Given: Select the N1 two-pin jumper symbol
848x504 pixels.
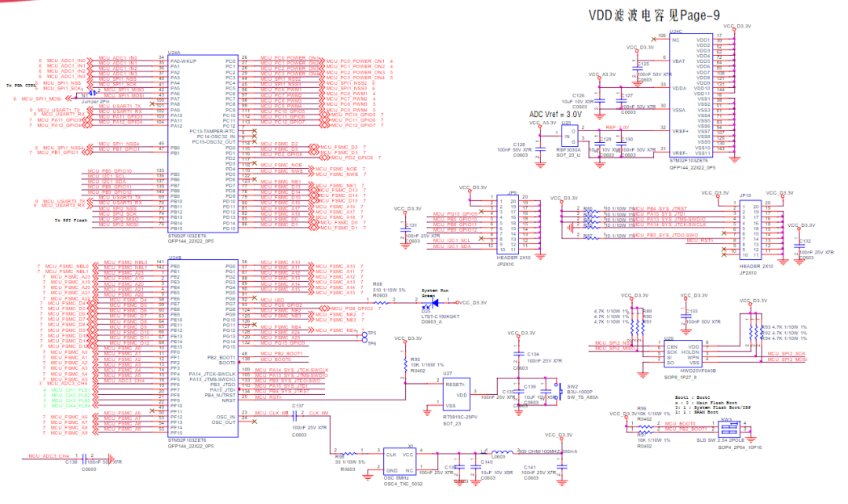Looking at the screenshot, I should tap(93, 93).
